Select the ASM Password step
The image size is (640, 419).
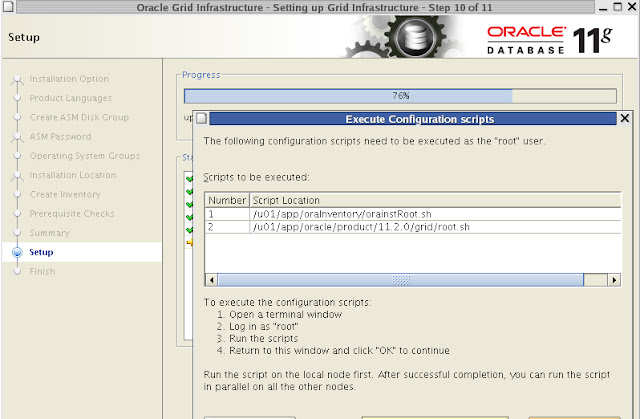click(60, 137)
